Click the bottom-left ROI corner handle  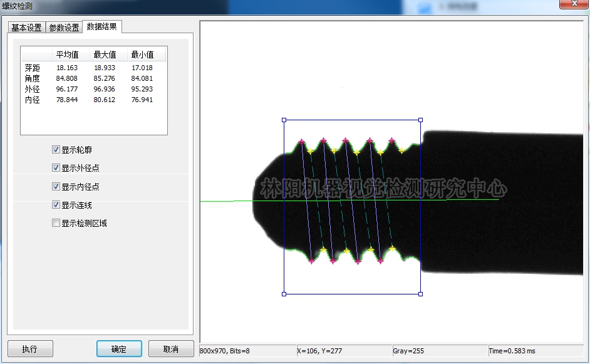click(x=284, y=294)
